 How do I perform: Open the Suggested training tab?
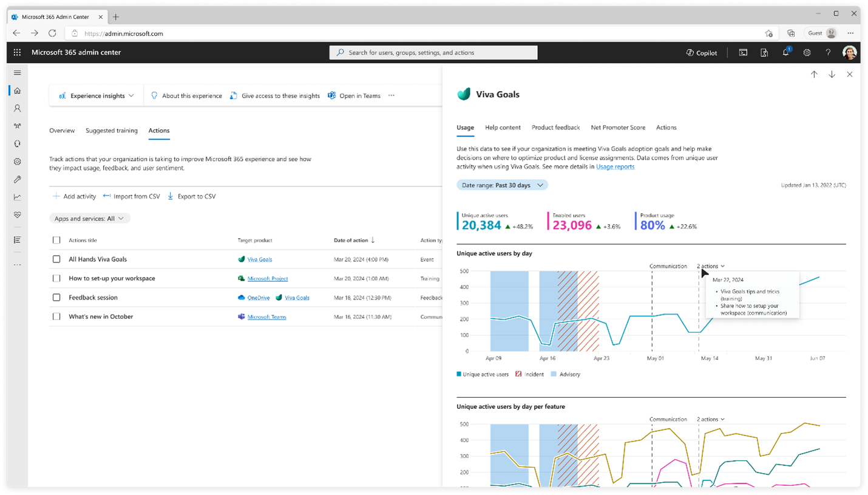pyautogui.click(x=111, y=130)
